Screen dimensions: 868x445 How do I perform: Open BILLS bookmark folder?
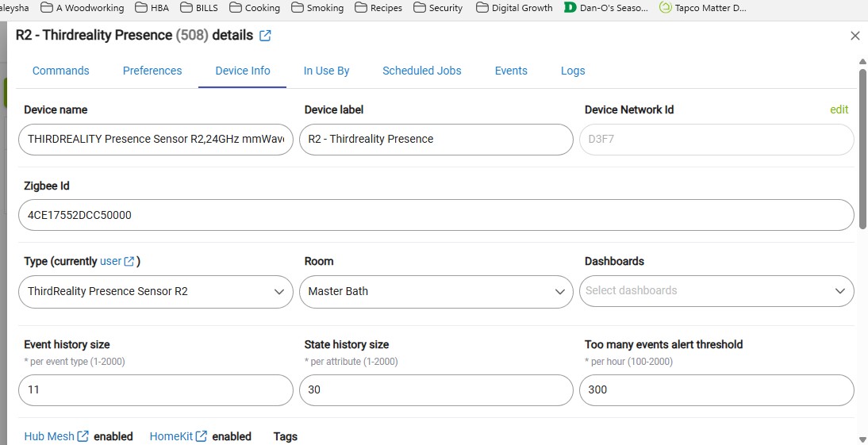pyautogui.click(x=198, y=8)
